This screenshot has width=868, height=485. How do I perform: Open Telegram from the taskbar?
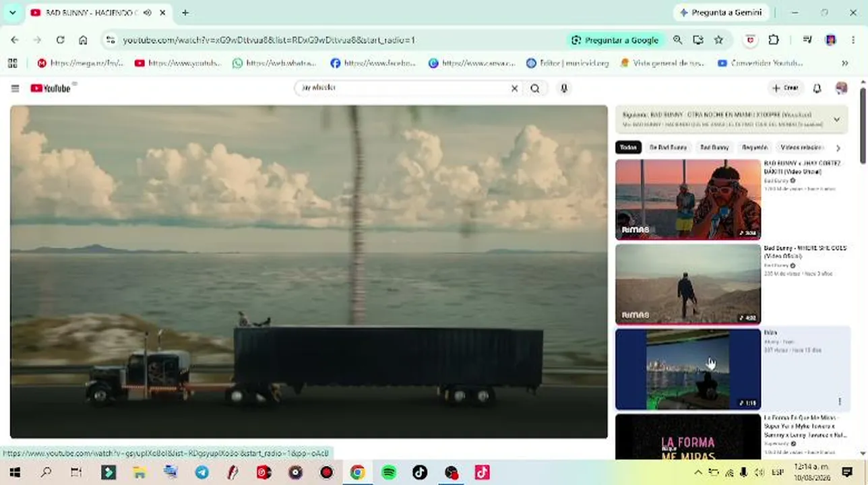[x=201, y=472]
